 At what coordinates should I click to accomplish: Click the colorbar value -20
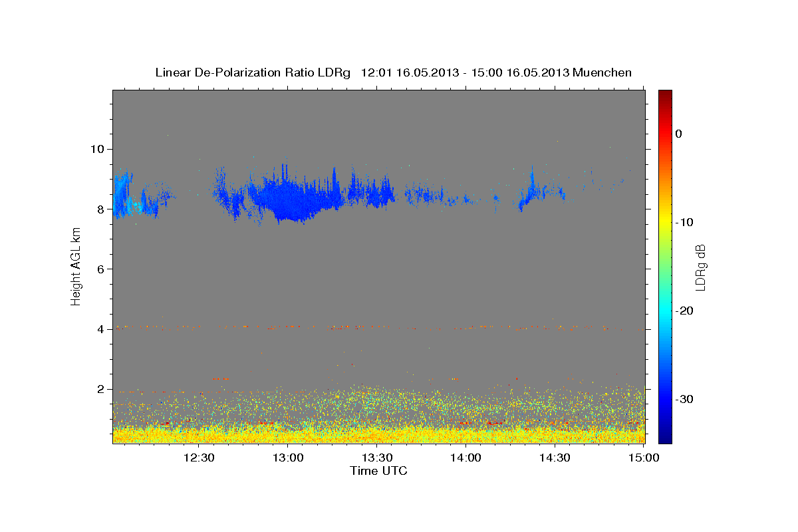(x=684, y=311)
